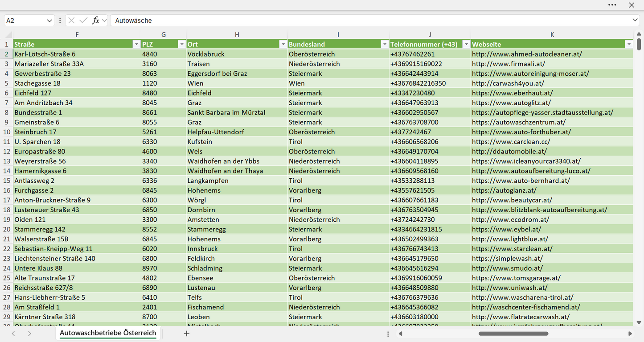The height and width of the screenshot is (342, 644).
Task: Select cell Mariazeller Straße 33A
Action: tap(77, 64)
